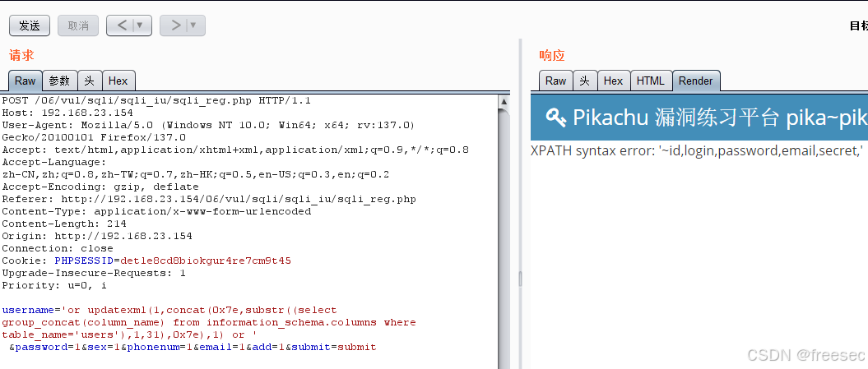Click the User-Agent Mozilla/5.0 header line
Screen dimensions: 868x369
[x=208, y=125]
